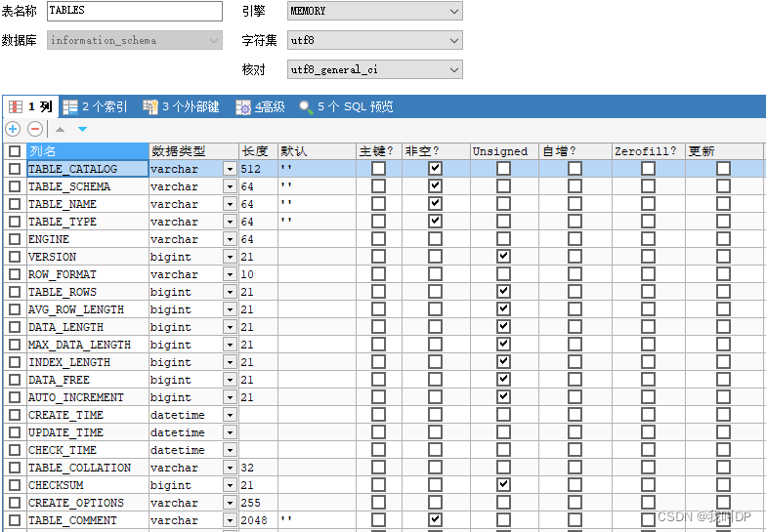
Task: Select row checkbox for TABLE_SCHEMA
Action: pyautogui.click(x=15, y=186)
